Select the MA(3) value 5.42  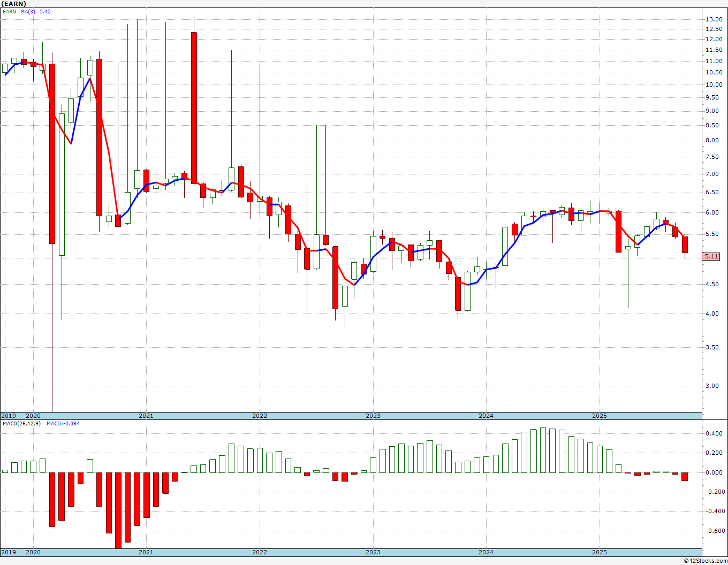point(45,11)
